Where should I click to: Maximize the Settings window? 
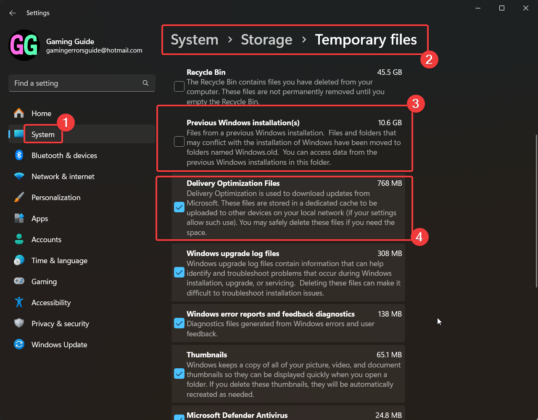click(502, 8)
